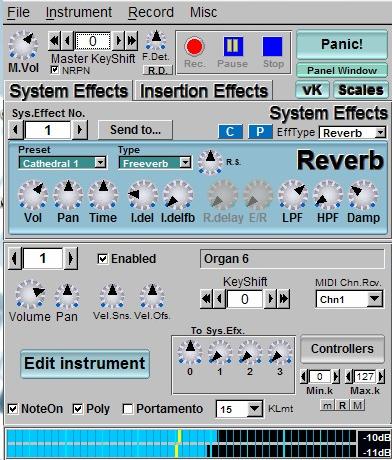Screen dimensions: 392x460
Task: Click the Edit instrument button
Action: click(85, 363)
